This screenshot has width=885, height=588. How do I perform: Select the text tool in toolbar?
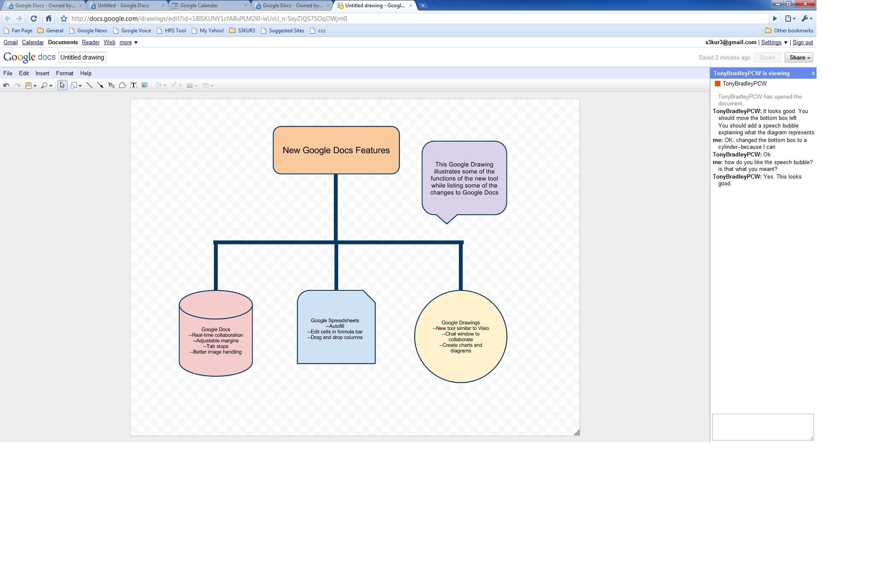[x=133, y=85]
